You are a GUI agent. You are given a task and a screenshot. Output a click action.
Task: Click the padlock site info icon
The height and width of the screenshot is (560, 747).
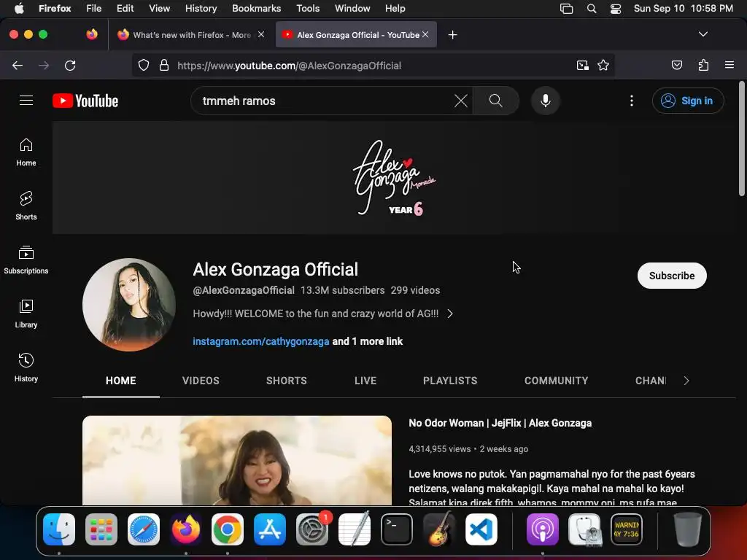pyautogui.click(x=164, y=66)
